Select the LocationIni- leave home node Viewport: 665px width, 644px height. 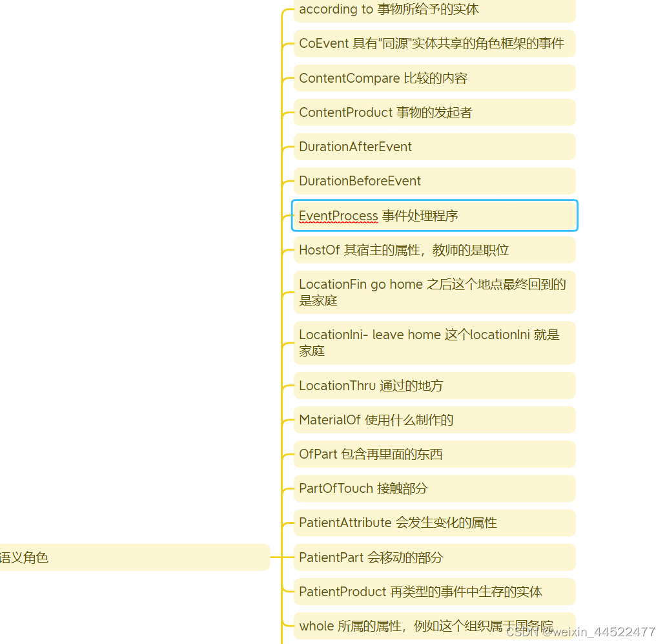pos(435,343)
